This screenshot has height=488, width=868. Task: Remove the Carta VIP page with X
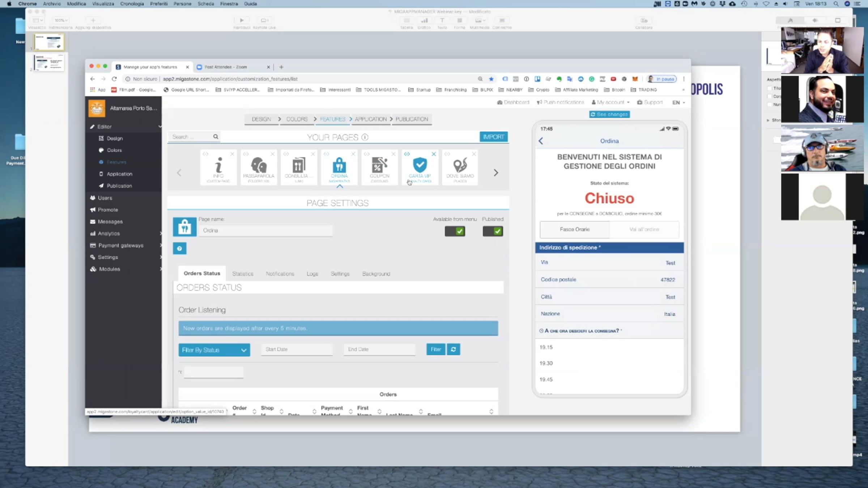coord(434,154)
